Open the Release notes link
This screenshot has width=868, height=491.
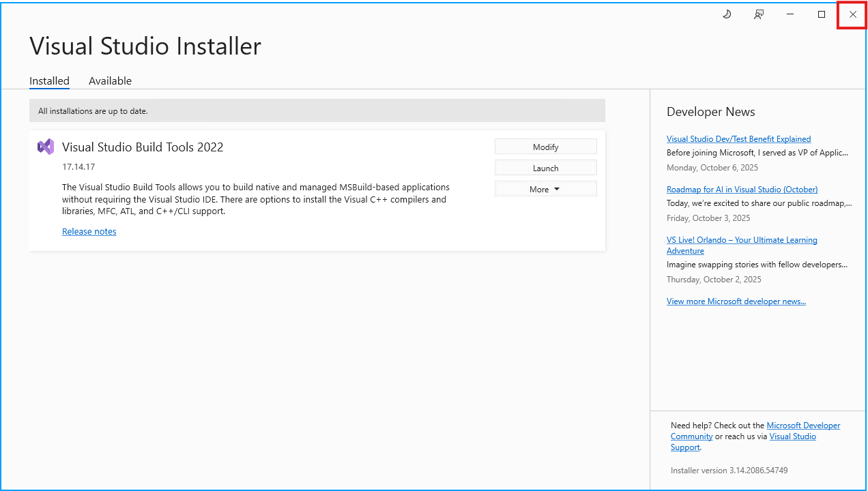click(x=89, y=231)
